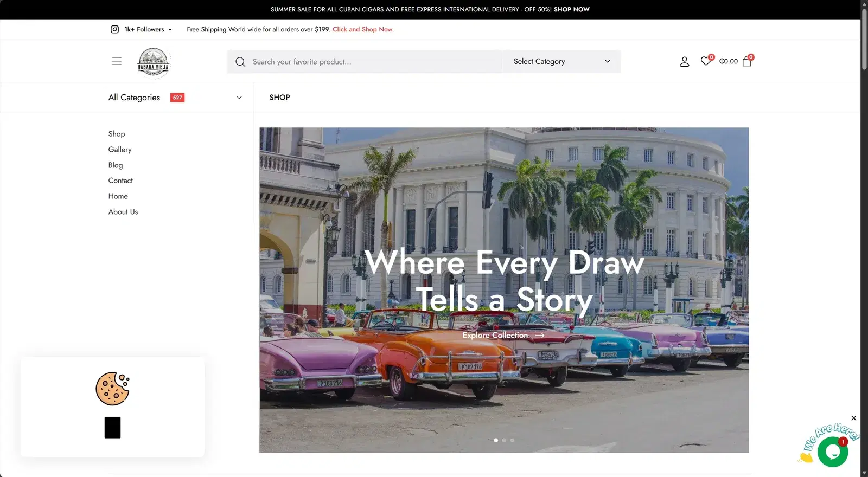This screenshot has height=477, width=868.
Task: Select the first slider dot
Action: 496,440
